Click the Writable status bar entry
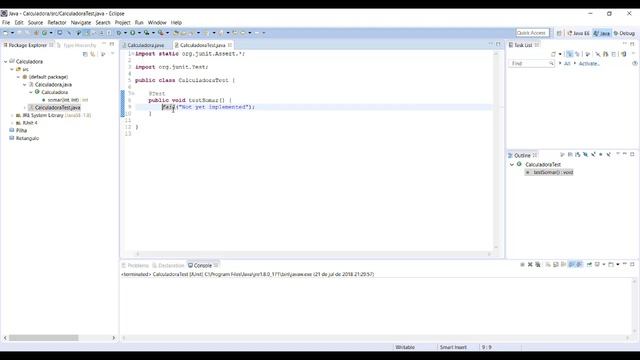The image size is (640, 360). point(405,347)
